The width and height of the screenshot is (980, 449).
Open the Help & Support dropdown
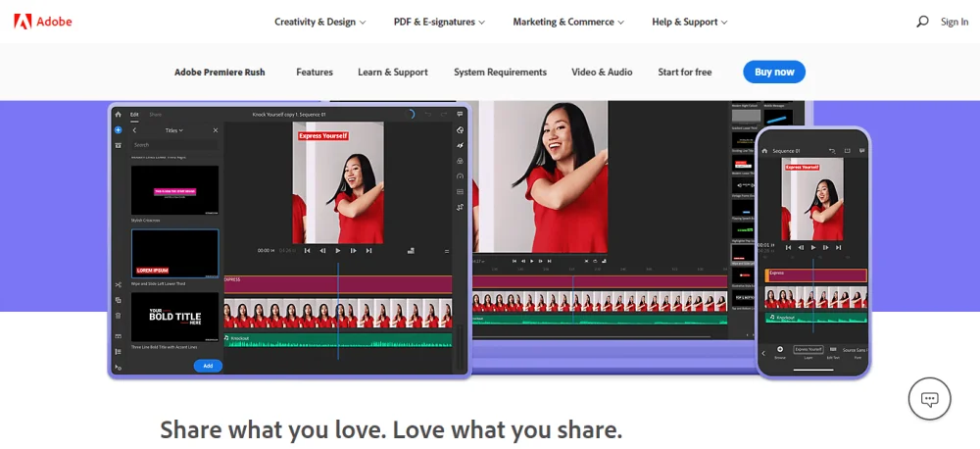coord(690,22)
